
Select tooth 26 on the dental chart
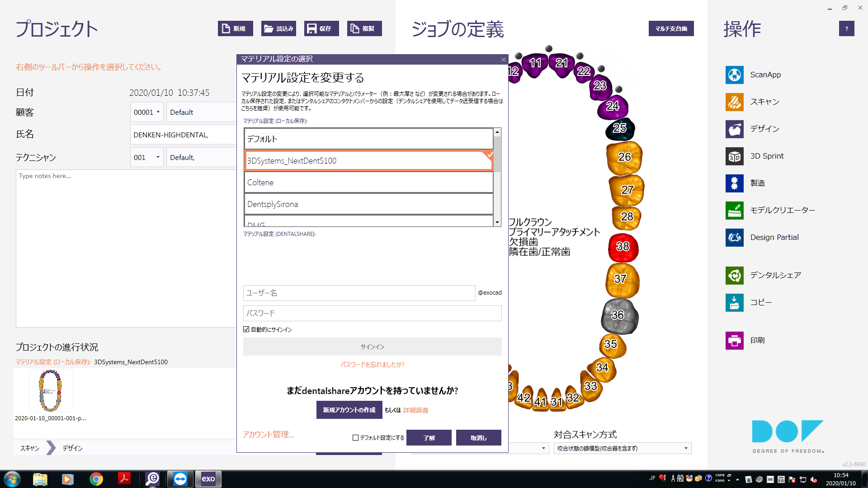(x=624, y=157)
